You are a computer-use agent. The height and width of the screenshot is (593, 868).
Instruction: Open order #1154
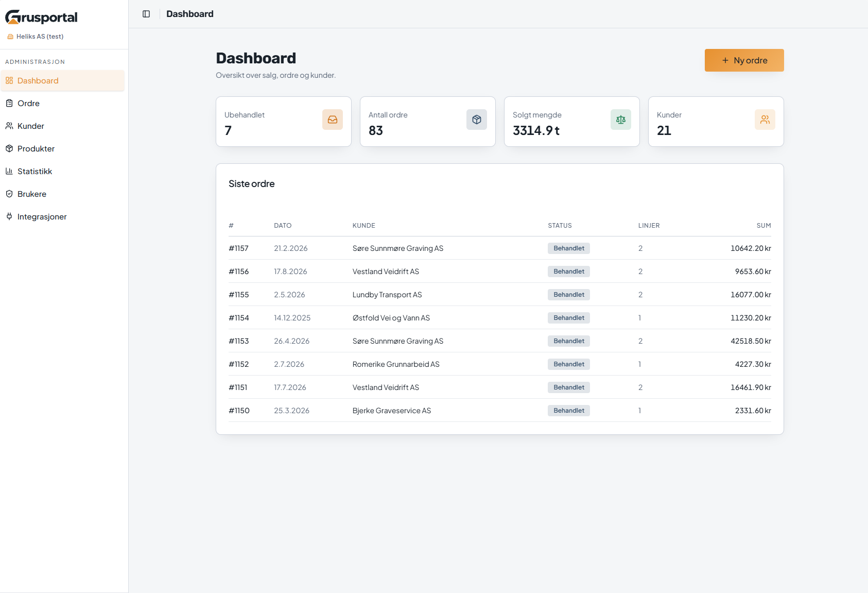(x=238, y=318)
